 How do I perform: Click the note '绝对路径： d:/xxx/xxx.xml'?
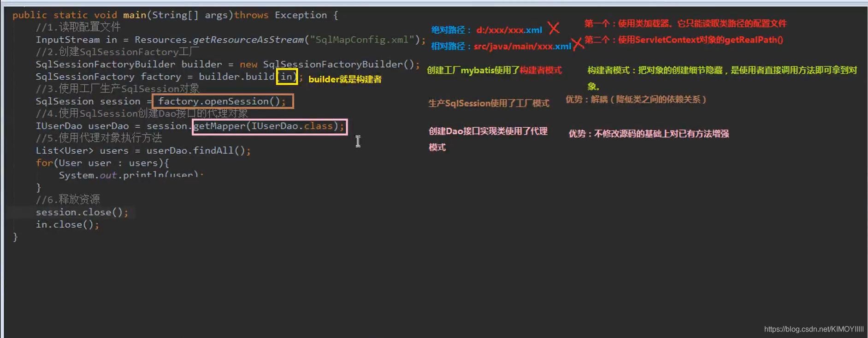(487, 30)
